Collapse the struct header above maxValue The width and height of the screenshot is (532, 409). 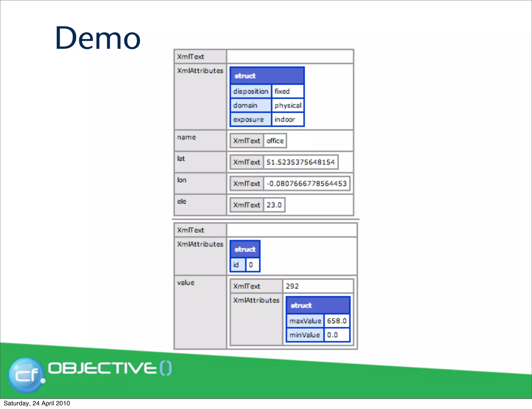tap(318, 305)
